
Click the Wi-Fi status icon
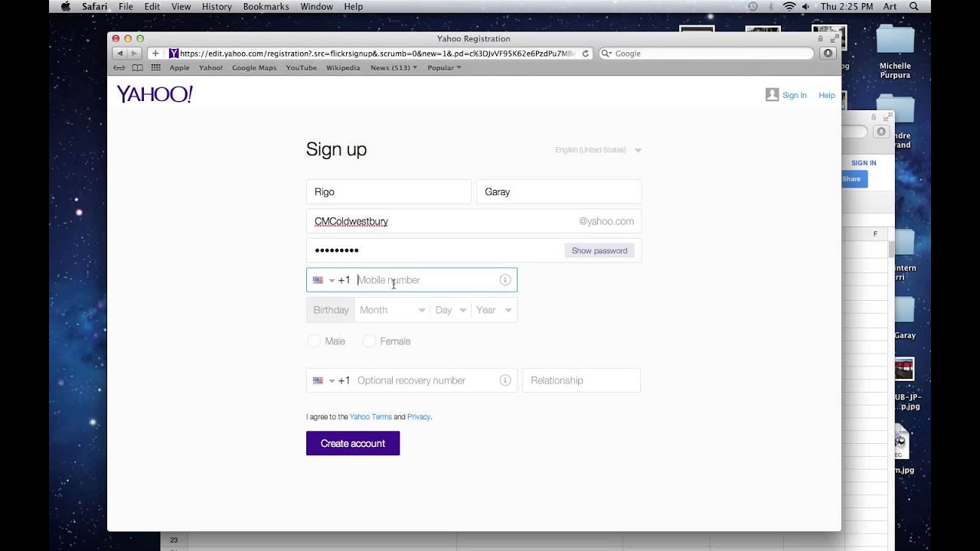(x=789, y=7)
